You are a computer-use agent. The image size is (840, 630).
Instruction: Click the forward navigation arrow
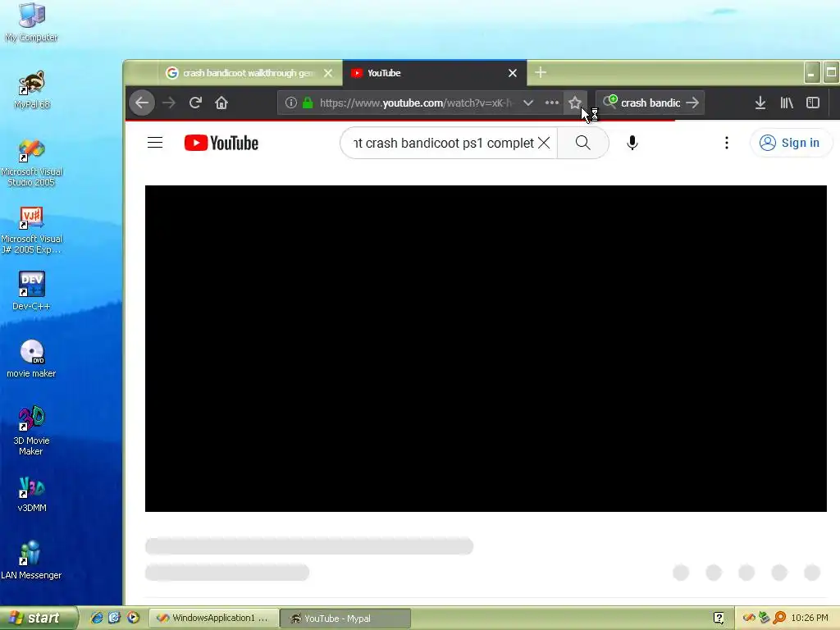(169, 103)
